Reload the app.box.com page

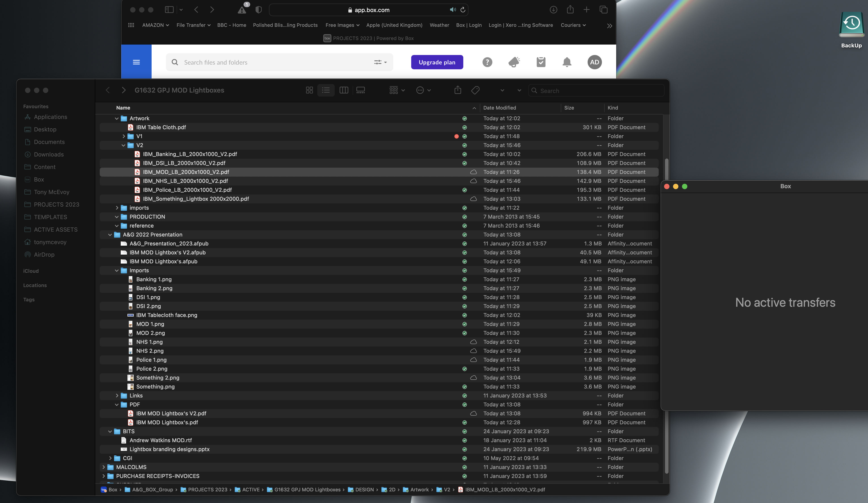coord(463,10)
